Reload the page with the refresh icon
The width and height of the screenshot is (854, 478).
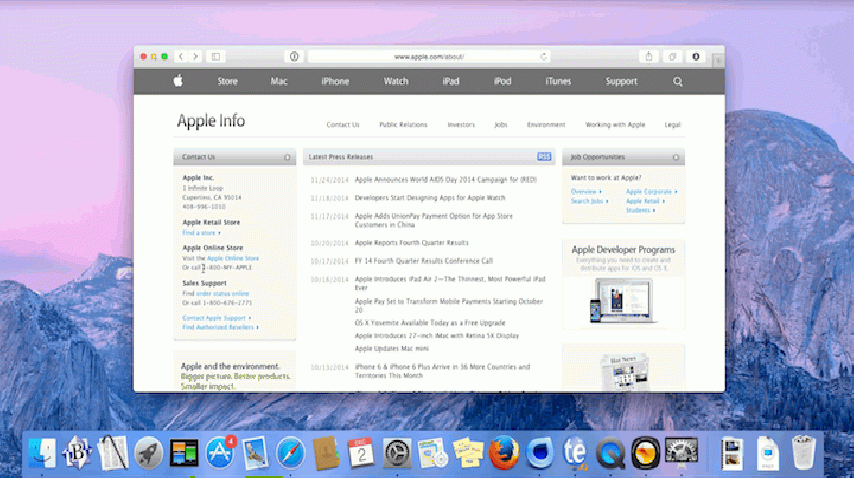point(544,57)
